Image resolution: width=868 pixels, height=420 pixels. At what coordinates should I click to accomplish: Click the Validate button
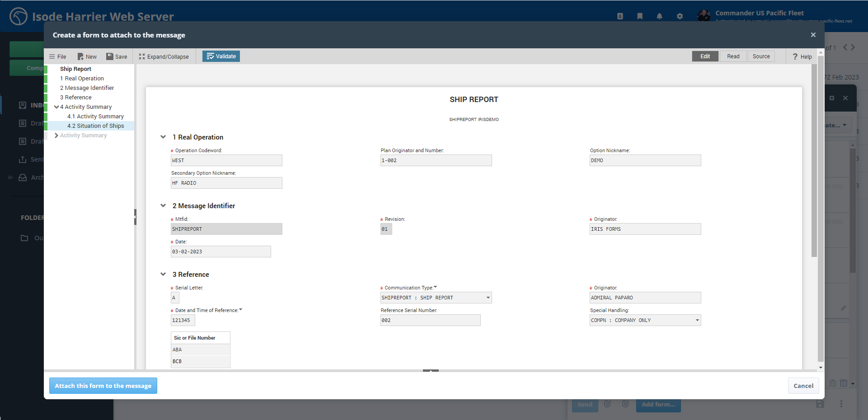221,56
